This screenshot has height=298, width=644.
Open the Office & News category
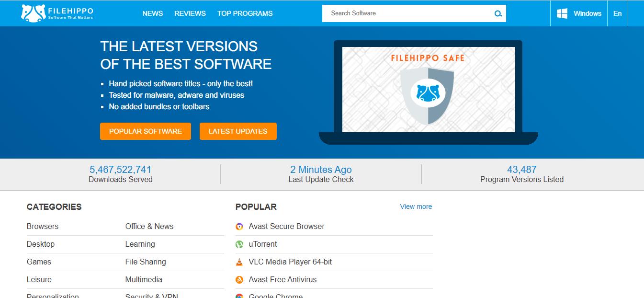coord(149,227)
